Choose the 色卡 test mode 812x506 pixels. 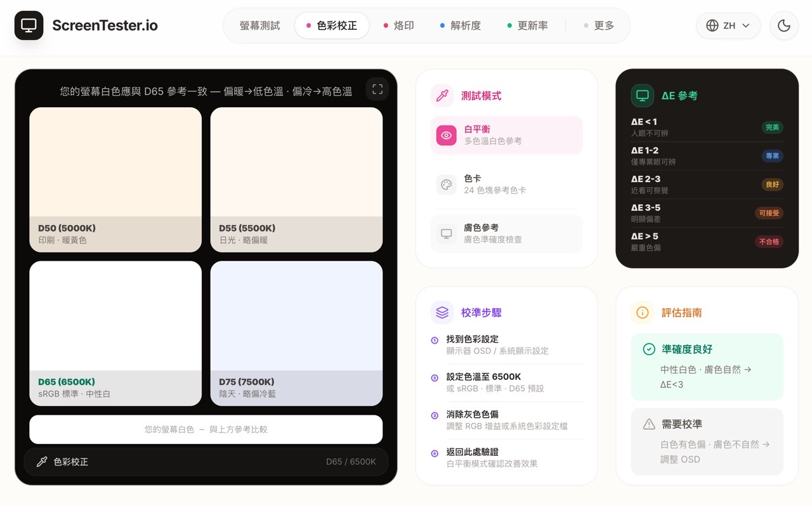[x=506, y=185]
